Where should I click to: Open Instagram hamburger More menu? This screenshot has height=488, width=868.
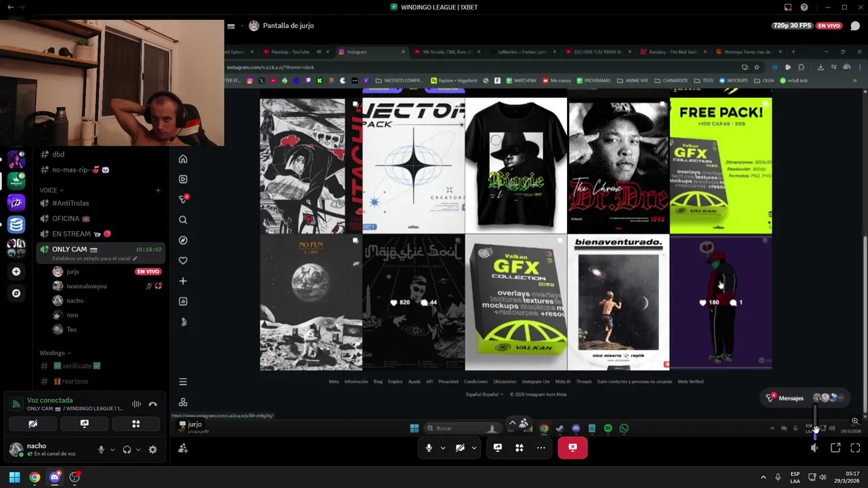(182, 382)
